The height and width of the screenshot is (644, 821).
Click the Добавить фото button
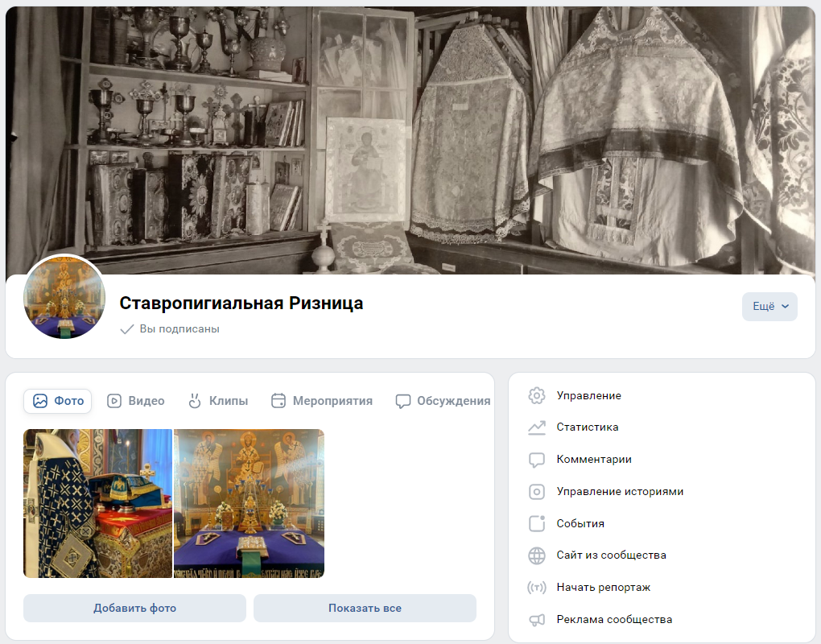point(134,608)
